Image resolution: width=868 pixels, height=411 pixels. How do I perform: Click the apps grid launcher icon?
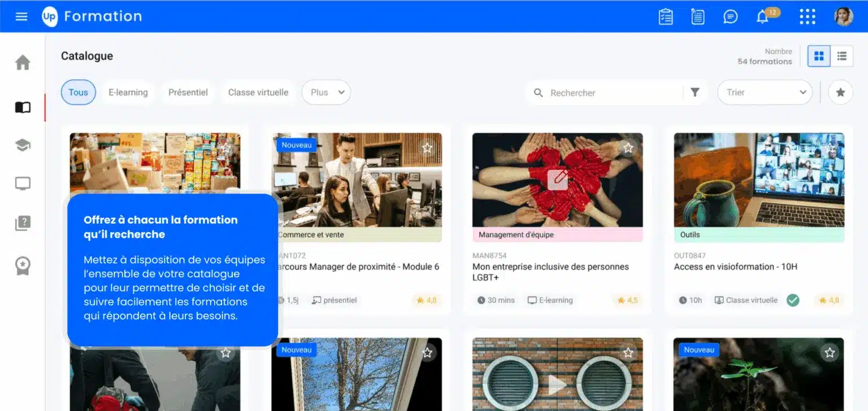808,17
